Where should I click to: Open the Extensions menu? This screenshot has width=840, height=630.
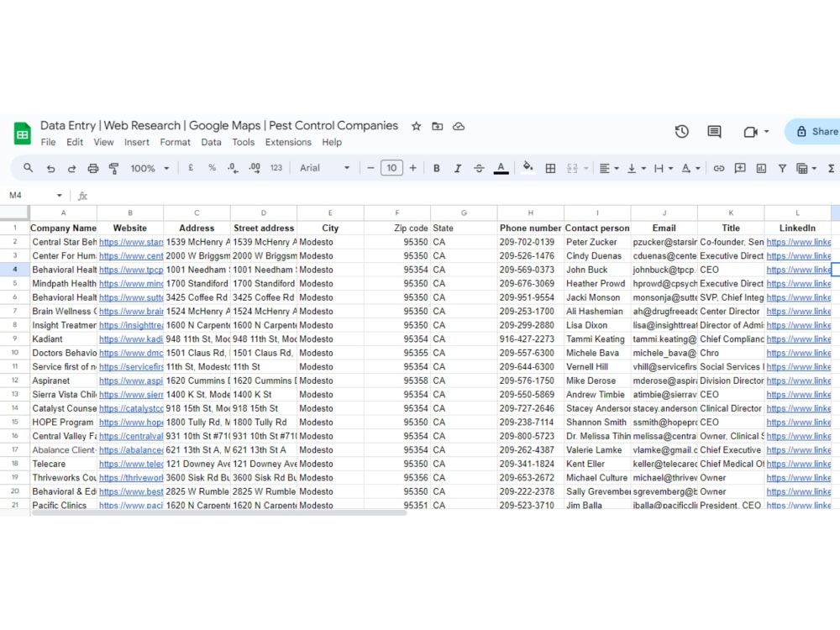(288, 142)
